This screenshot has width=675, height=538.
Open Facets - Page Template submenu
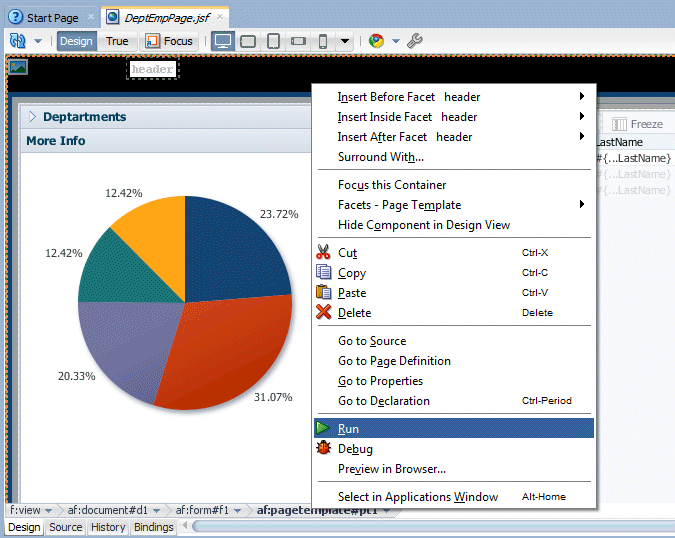pyautogui.click(x=455, y=205)
